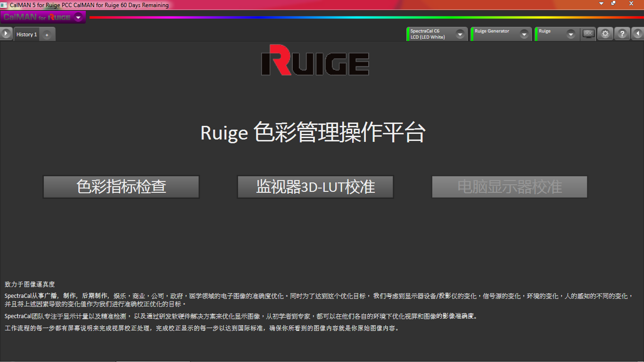
Task: Click the question mark help icon
Action: (x=622, y=34)
